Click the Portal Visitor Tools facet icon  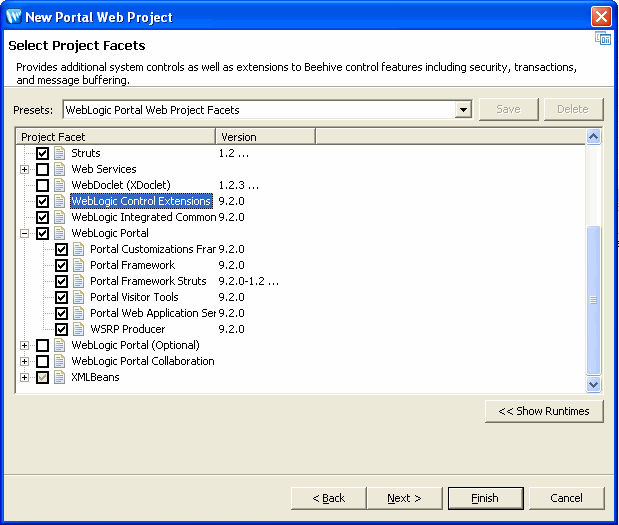click(x=78, y=297)
